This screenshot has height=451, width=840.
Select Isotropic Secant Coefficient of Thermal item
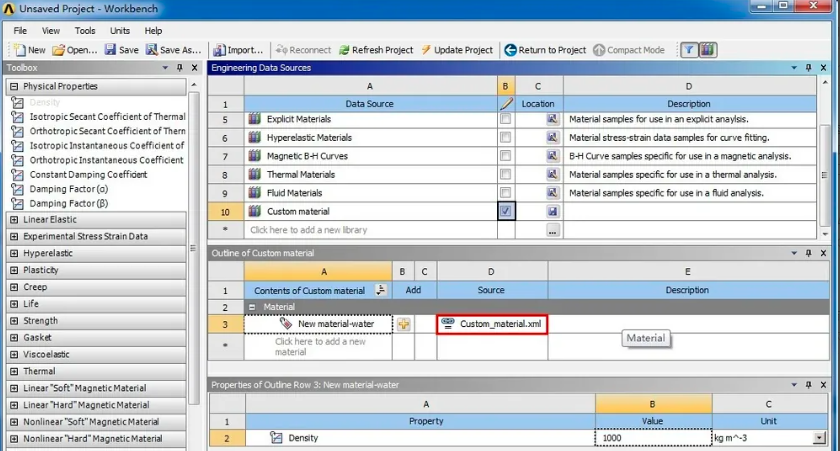(x=107, y=117)
